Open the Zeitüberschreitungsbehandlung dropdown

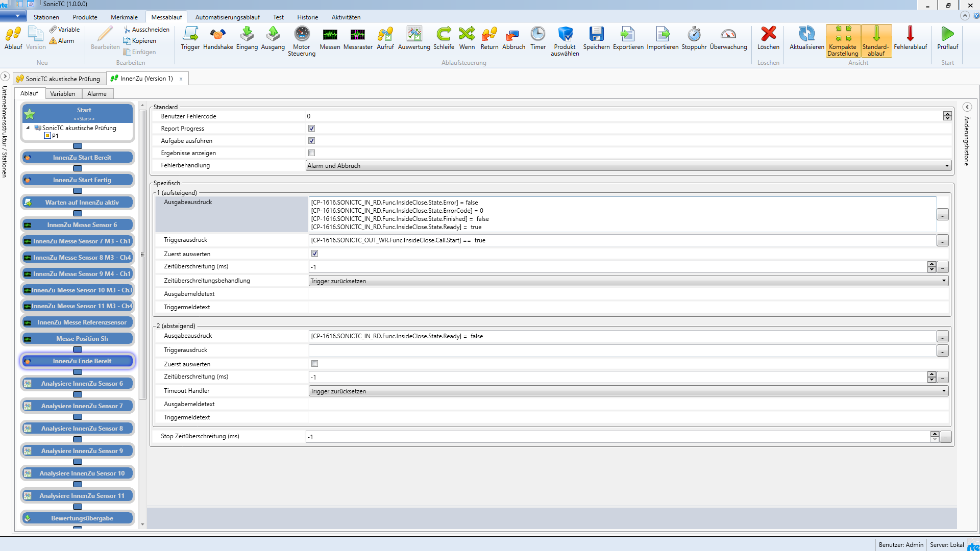click(x=945, y=281)
